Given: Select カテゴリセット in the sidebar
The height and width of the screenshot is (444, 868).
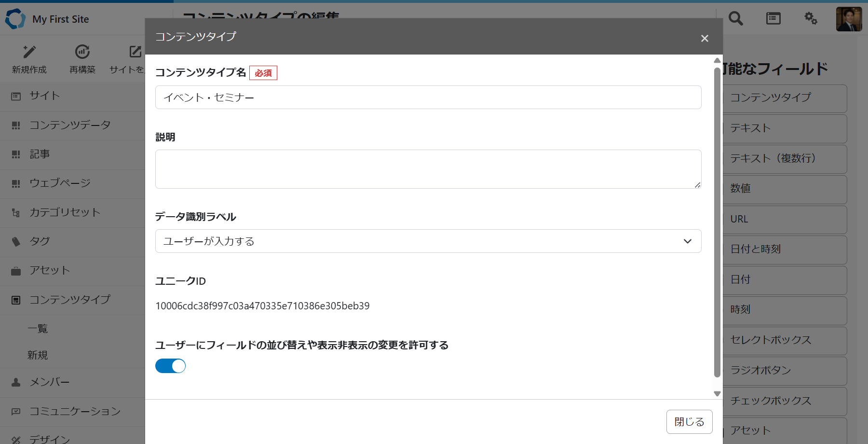Looking at the screenshot, I should 65,212.
